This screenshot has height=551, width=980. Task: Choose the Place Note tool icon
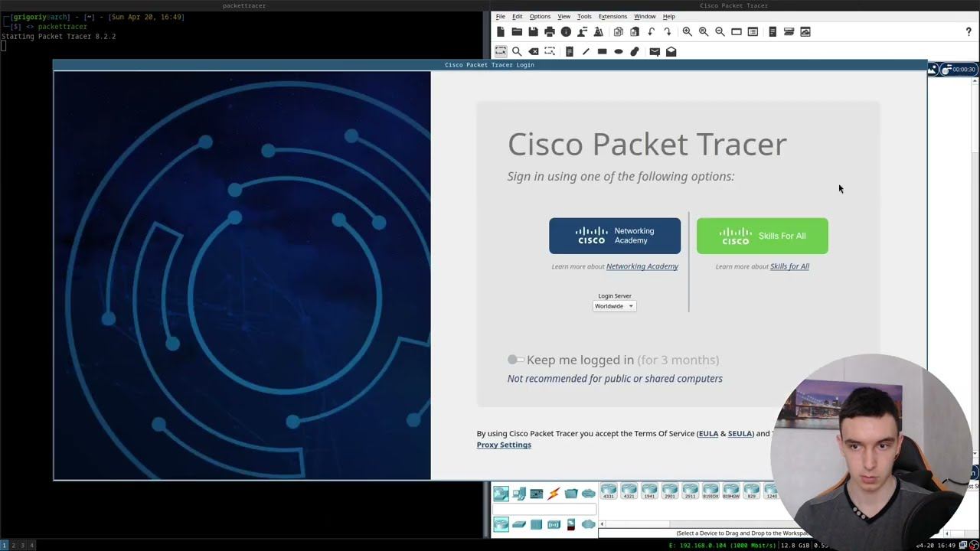[x=570, y=51]
